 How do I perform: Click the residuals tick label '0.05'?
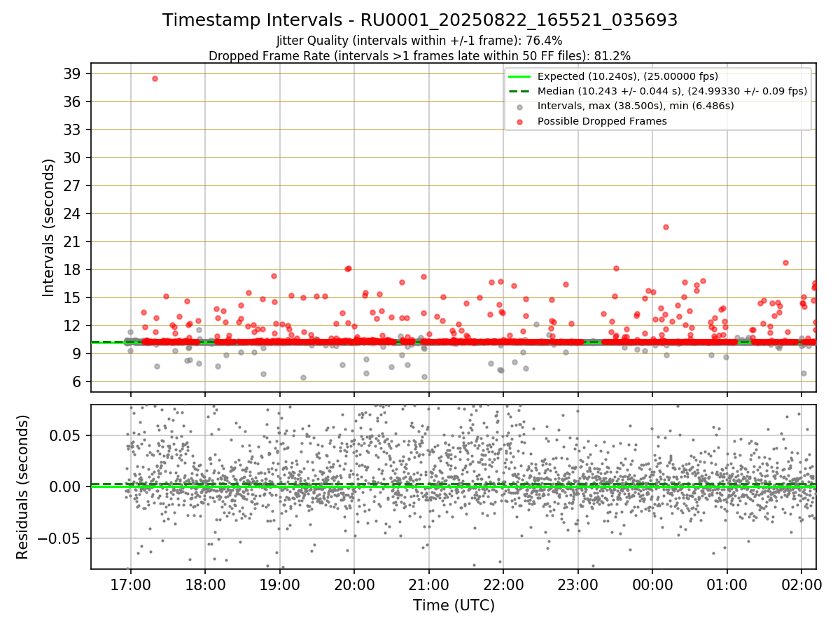66,435
